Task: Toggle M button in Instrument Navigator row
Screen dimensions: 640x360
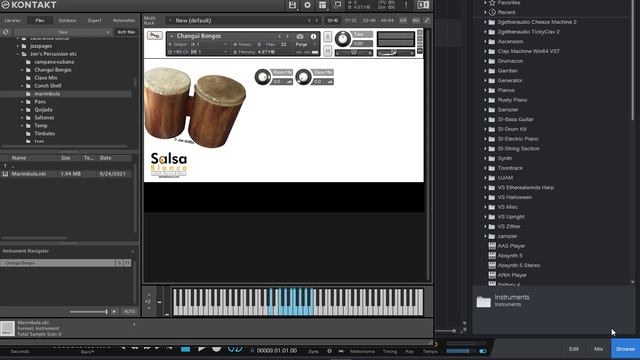Action: [127, 263]
